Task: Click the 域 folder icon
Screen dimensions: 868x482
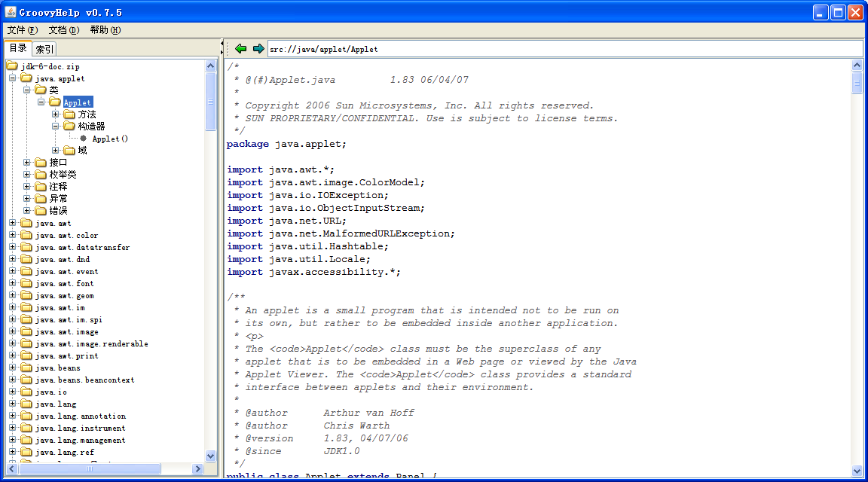Action: (69, 150)
